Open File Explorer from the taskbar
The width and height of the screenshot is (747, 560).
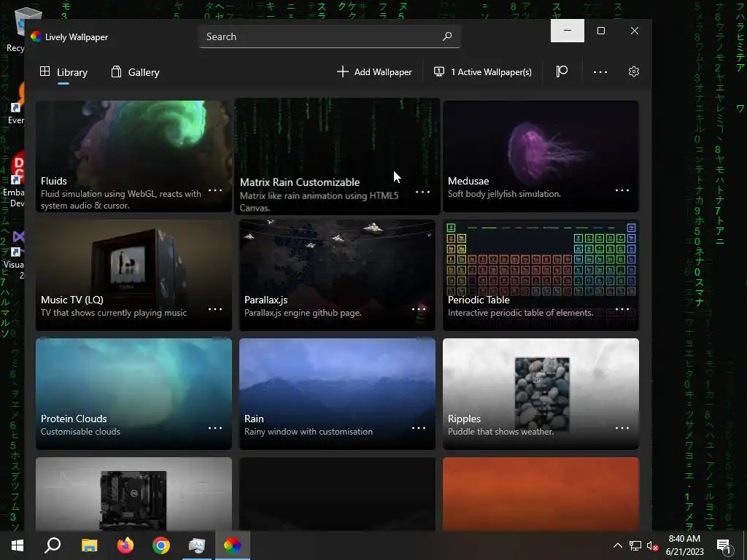89,545
